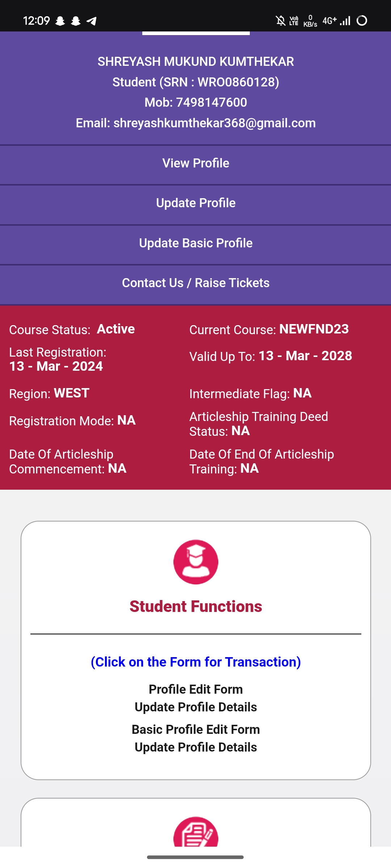Tap the student name SHREYASH MUKUND KUMTHEKAR
This screenshot has width=391, height=868.
(195, 62)
